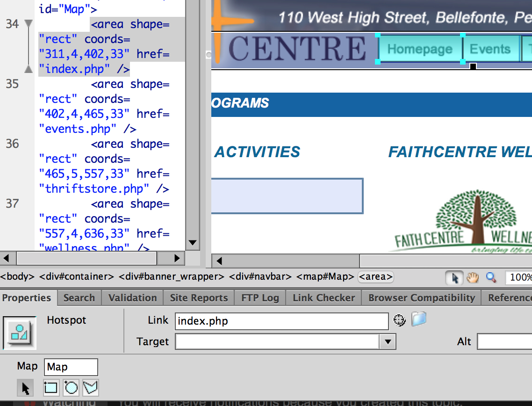Select the <area> tag in tag selector
This screenshot has height=406, width=532.
click(375, 276)
